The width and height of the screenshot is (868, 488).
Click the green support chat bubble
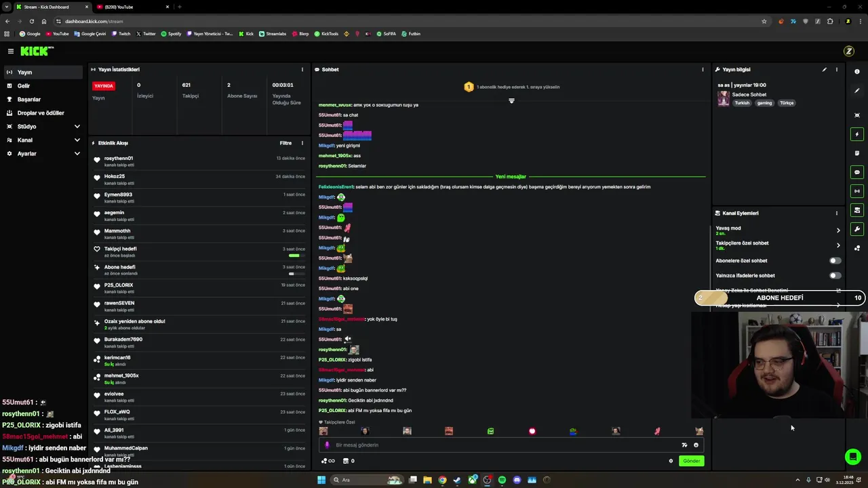853,457
